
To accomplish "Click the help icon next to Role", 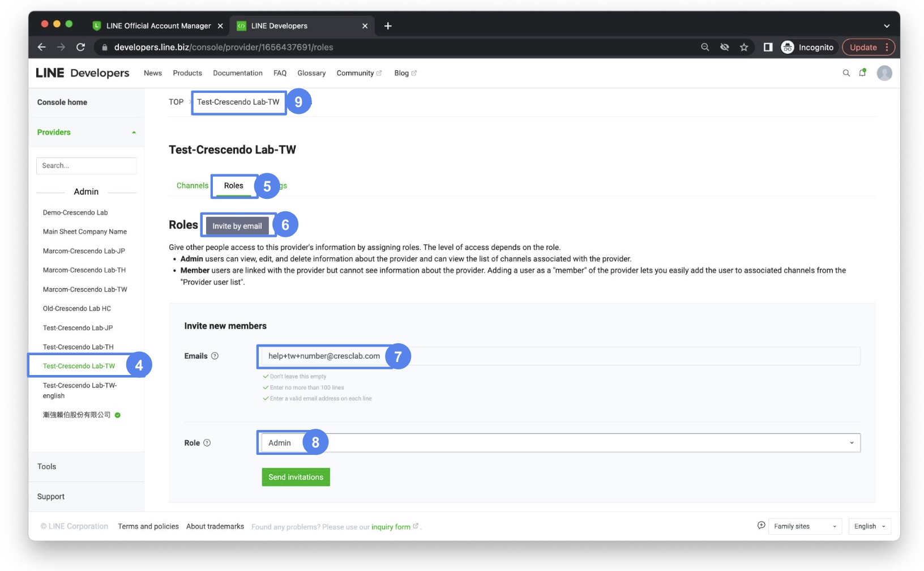I will [x=207, y=443].
